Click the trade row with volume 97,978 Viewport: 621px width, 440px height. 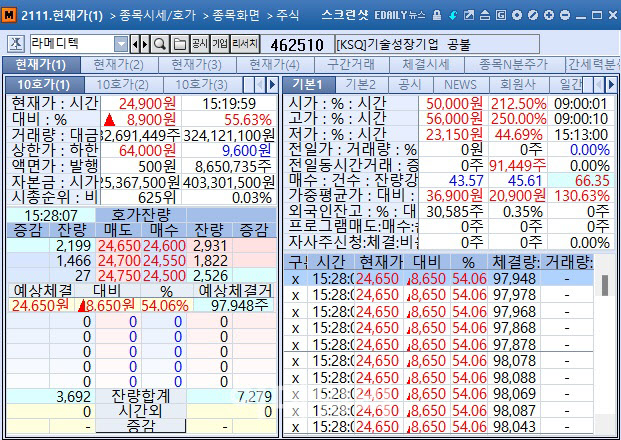[x=439, y=295]
